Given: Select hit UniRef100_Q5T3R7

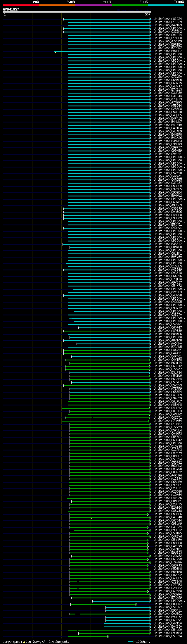Looking at the screenshot, I should pos(168,607).
